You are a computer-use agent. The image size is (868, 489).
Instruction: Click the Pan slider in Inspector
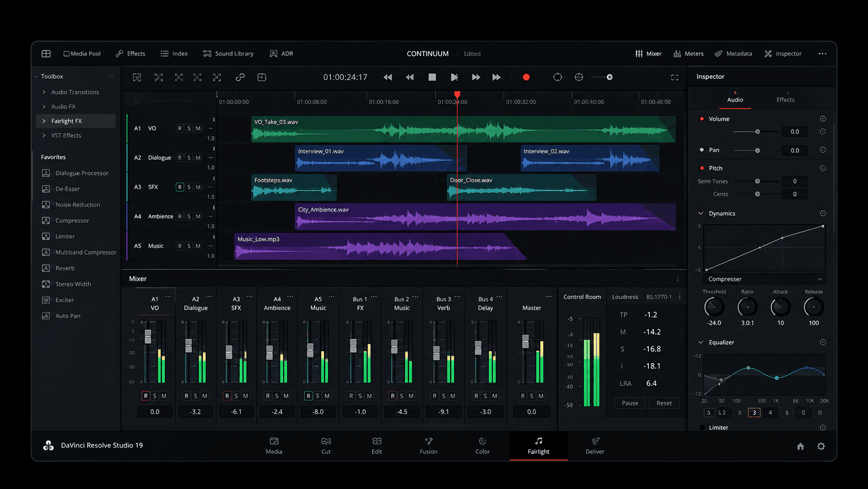pyautogui.click(x=756, y=150)
